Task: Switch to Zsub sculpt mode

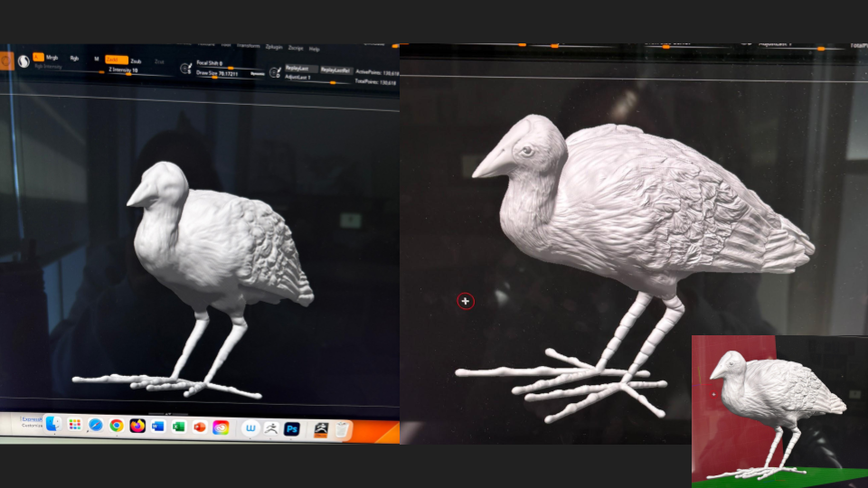Action: tap(137, 61)
